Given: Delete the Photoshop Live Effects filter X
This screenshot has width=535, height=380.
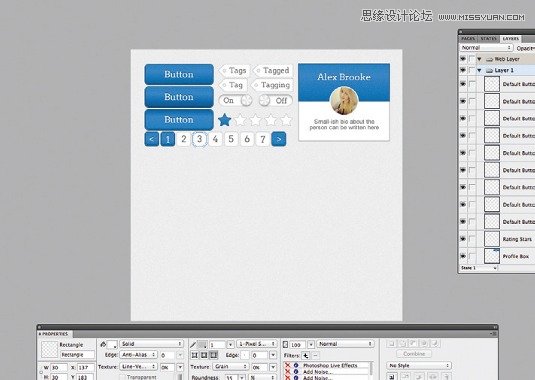Looking at the screenshot, I should [x=288, y=365].
